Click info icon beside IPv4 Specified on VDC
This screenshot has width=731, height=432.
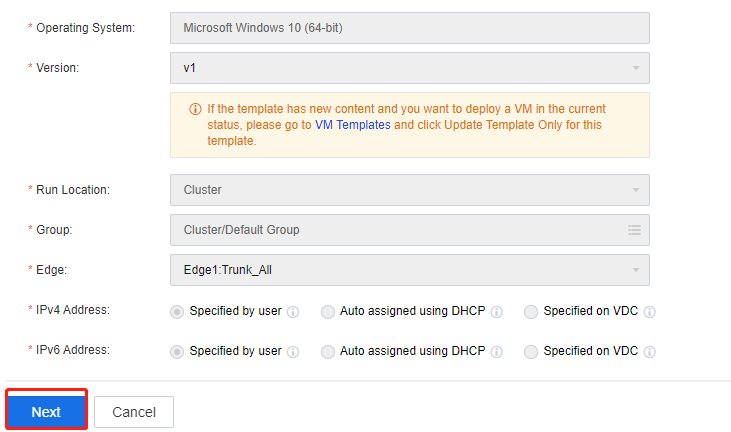(x=649, y=311)
